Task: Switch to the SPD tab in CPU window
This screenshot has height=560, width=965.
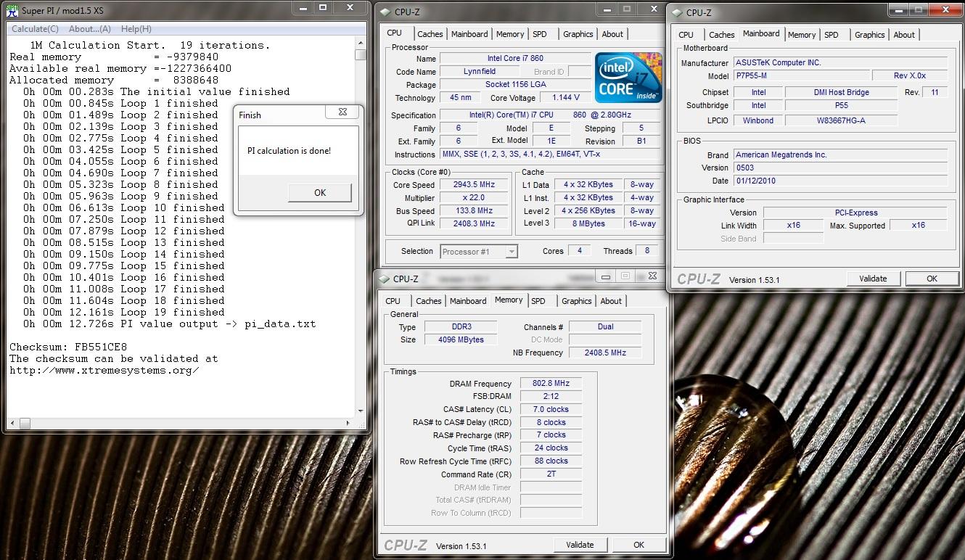Action: coord(540,34)
